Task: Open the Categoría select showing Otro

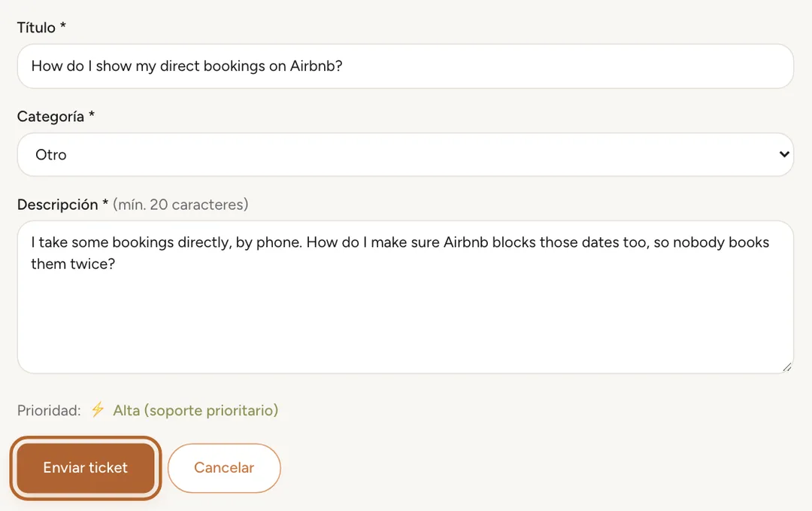Action: [x=405, y=154]
